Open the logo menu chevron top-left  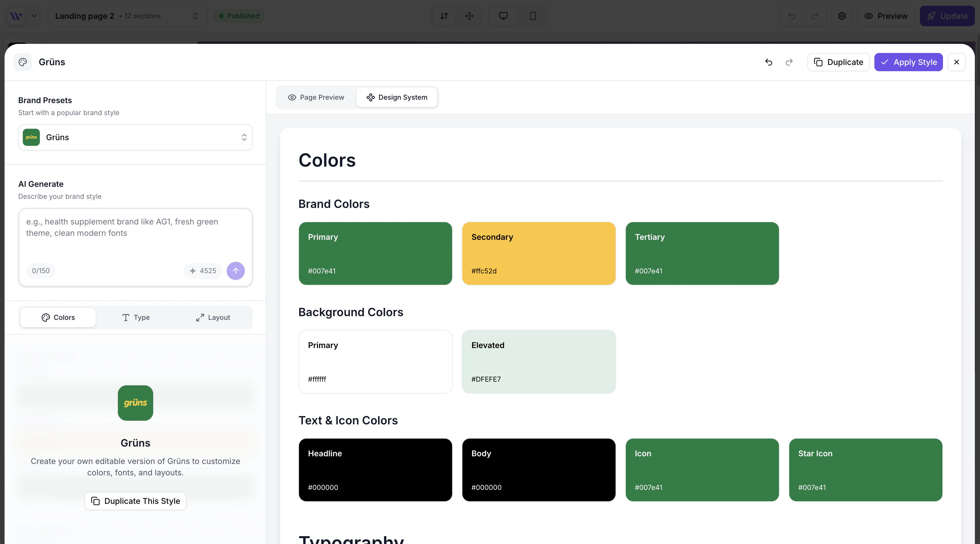34,16
